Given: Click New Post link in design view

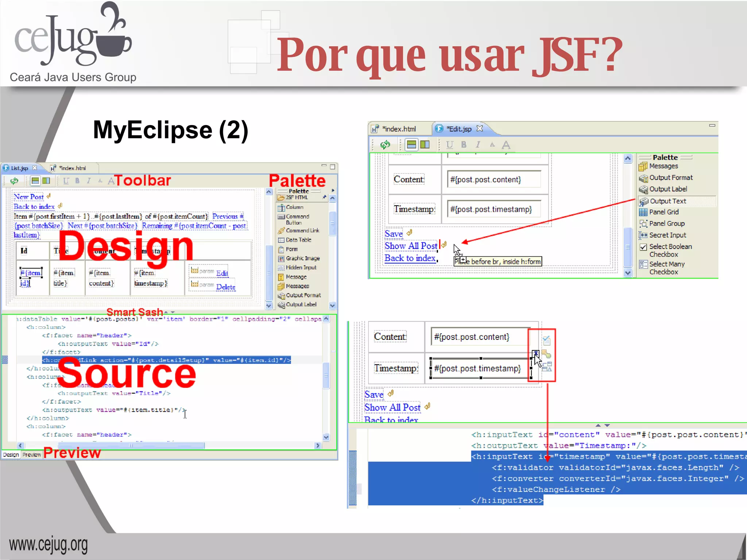Looking at the screenshot, I should coord(29,197).
